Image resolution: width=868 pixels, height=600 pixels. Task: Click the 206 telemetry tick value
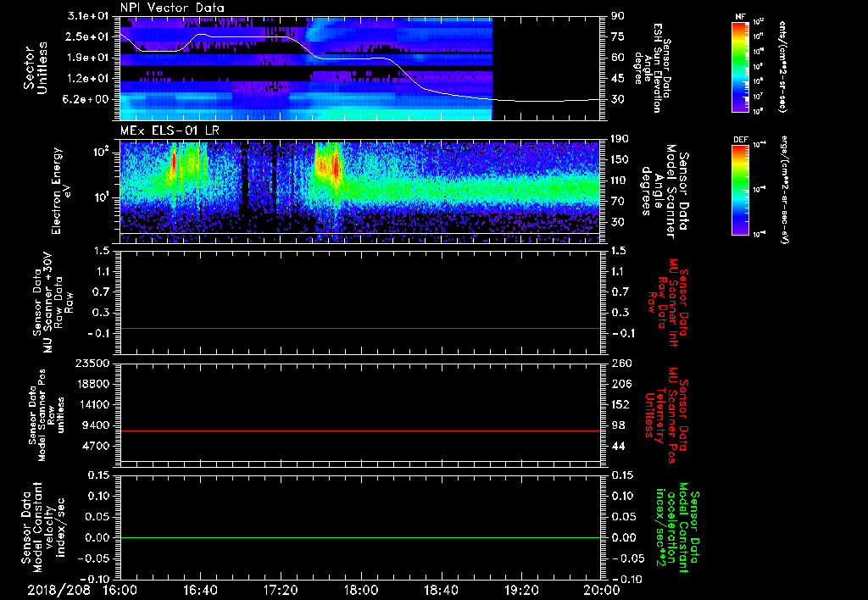coord(620,384)
